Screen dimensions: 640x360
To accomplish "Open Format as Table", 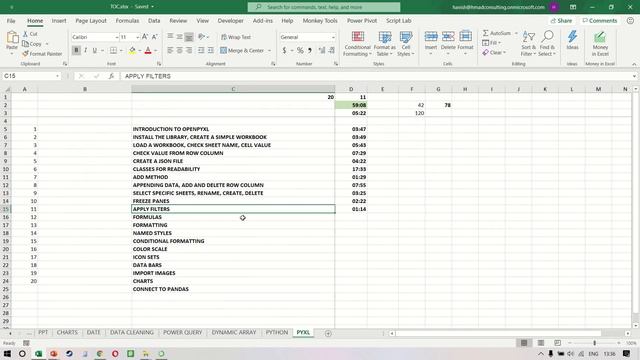I will pos(384,44).
